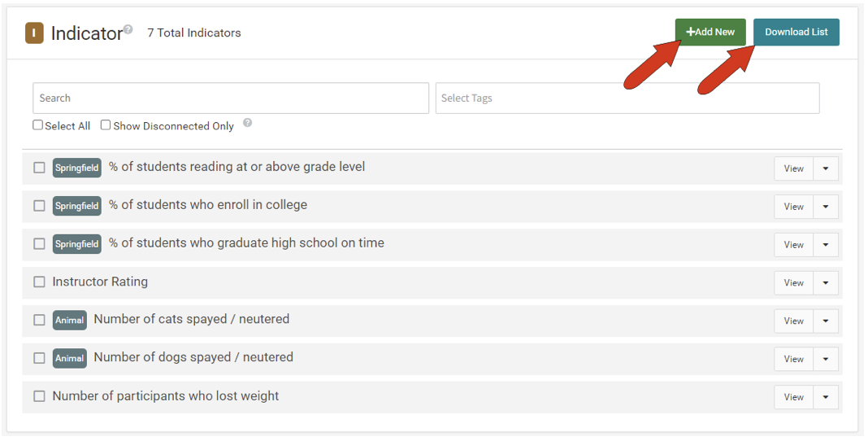Tick checkbox for Instructor Rating indicator

pos(39,282)
